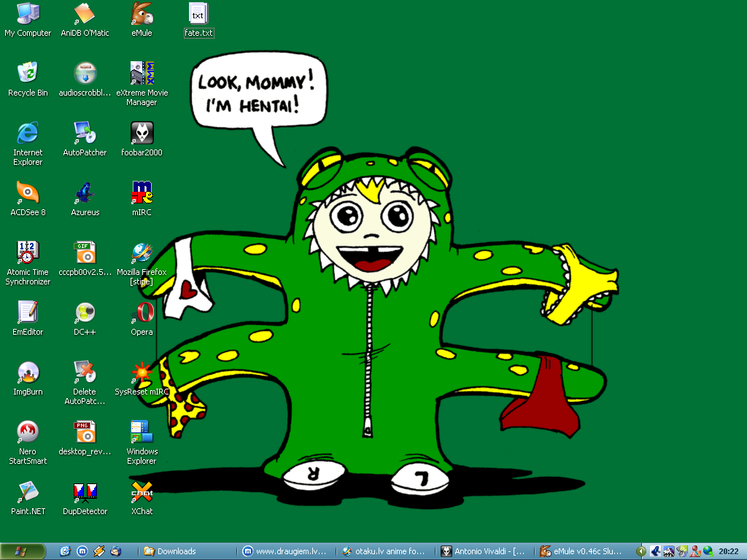Select the Mozilla Firefox [stipe] shortcut
The height and width of the screenshot is (560, 747).
point(142,263)
